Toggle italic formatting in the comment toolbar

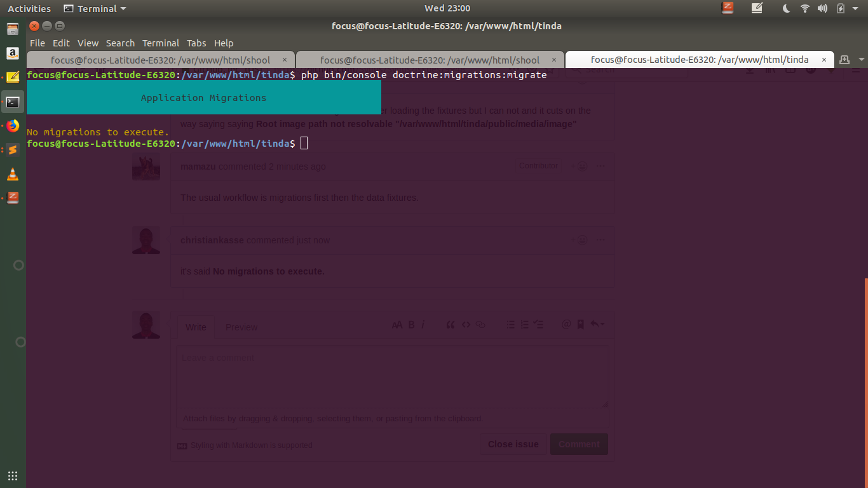(x=424, y=324)
